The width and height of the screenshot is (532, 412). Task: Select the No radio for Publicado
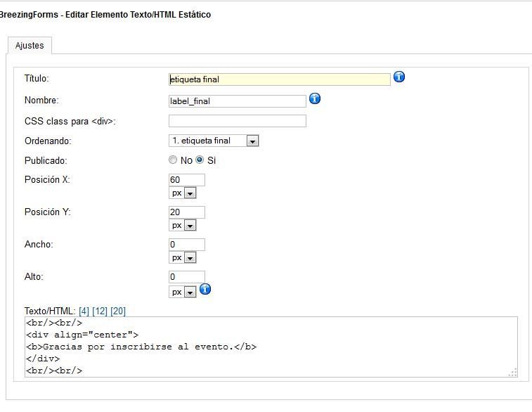(173, 160)
